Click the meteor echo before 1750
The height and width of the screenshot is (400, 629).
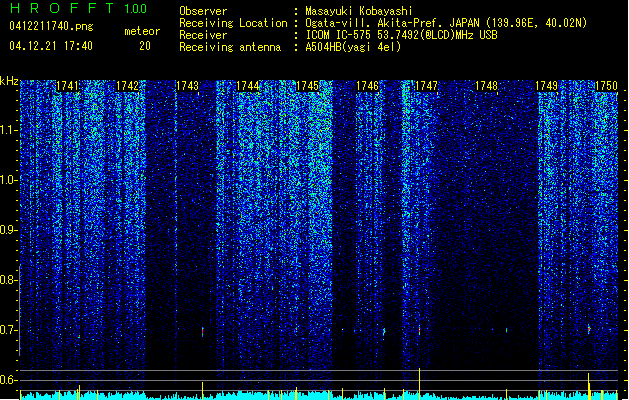(589, 329)
